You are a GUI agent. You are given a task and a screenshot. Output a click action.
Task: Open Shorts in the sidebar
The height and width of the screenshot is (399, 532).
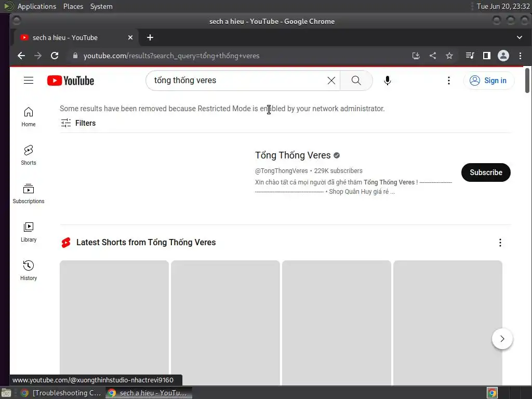tap(29, 155)
